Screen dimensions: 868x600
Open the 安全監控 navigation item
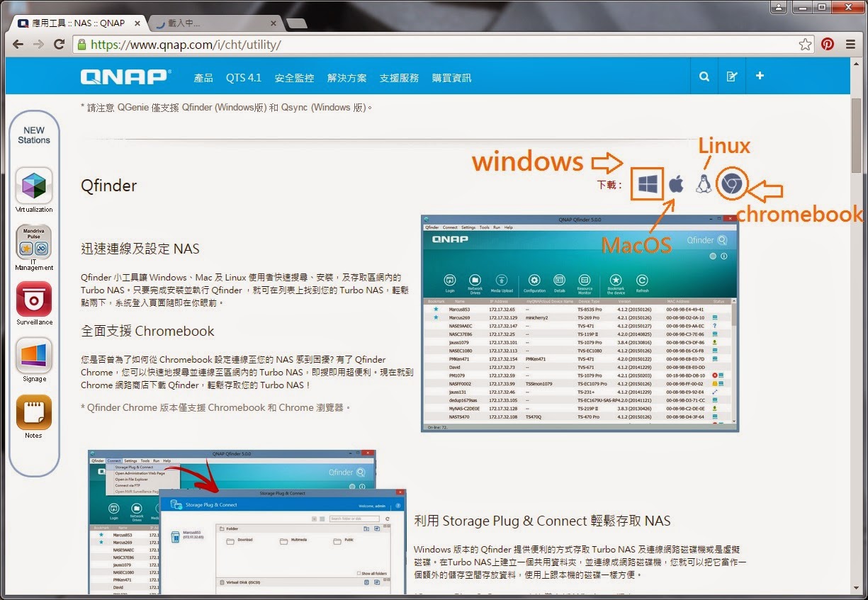(x=294, y=78)
